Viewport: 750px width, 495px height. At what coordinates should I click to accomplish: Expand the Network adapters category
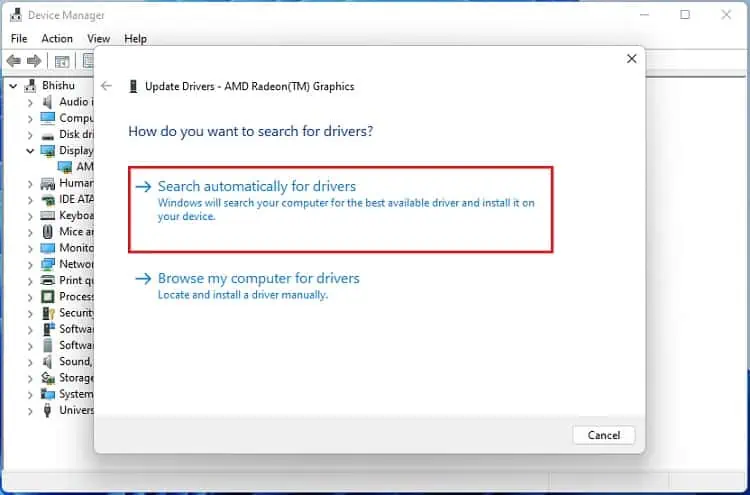(30, 265)
